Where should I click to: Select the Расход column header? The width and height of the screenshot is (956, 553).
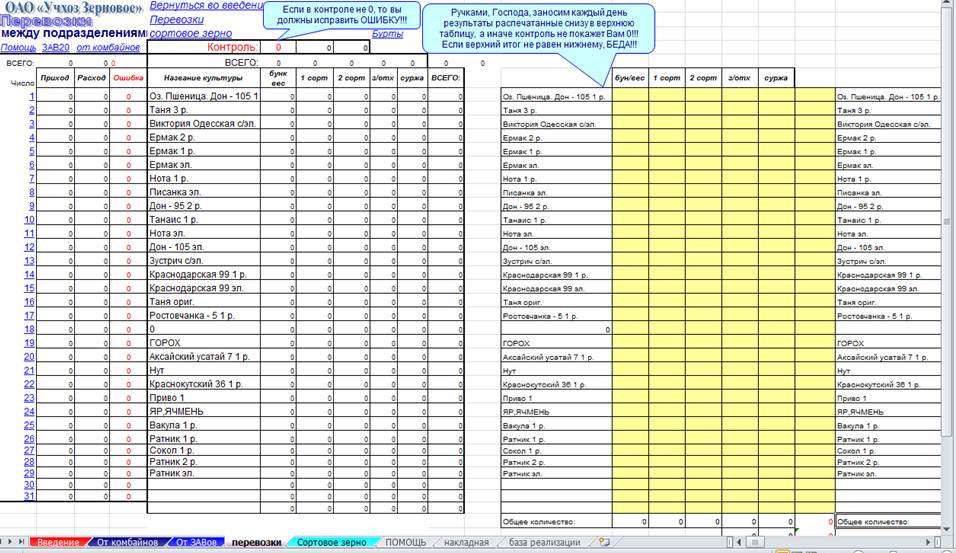(x=91, y=78)
